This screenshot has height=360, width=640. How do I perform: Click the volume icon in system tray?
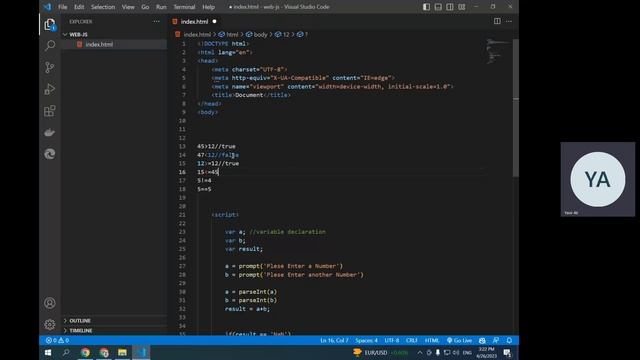click(456, 353)
